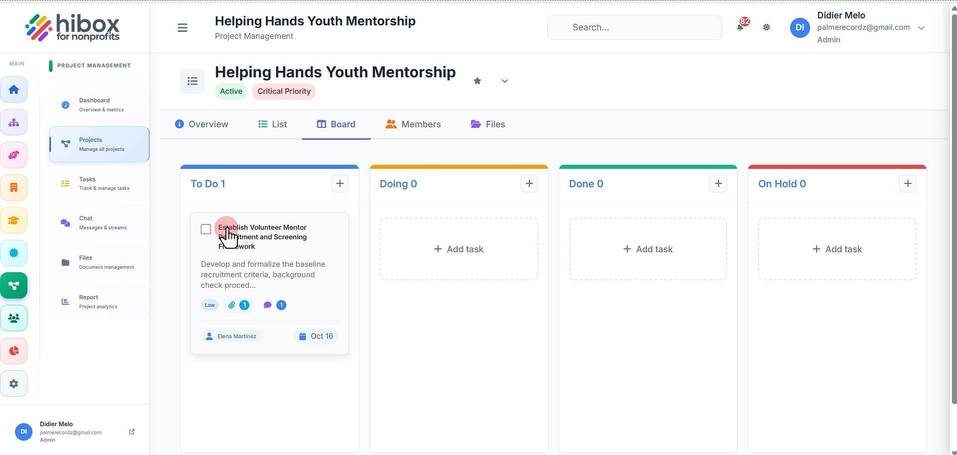Click the teal people group rail icon
The image size is (957, 455).
(14, 318)
